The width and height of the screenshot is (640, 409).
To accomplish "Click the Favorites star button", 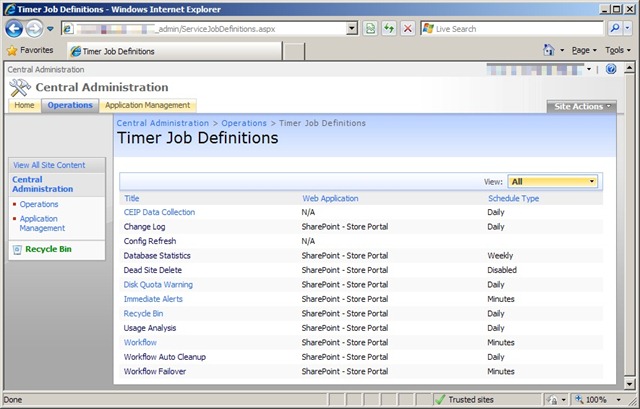I will pyautogui.click(x=30, y=50).
